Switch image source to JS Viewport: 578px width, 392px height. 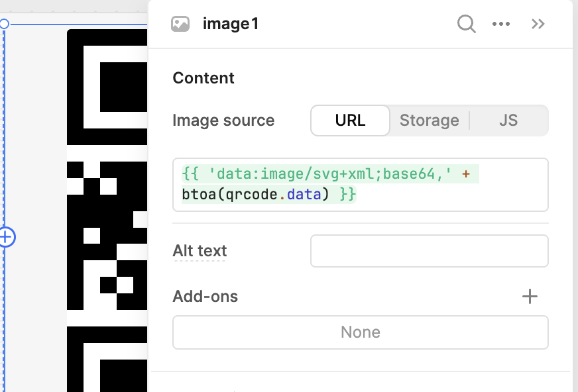(x=508, y=121)
